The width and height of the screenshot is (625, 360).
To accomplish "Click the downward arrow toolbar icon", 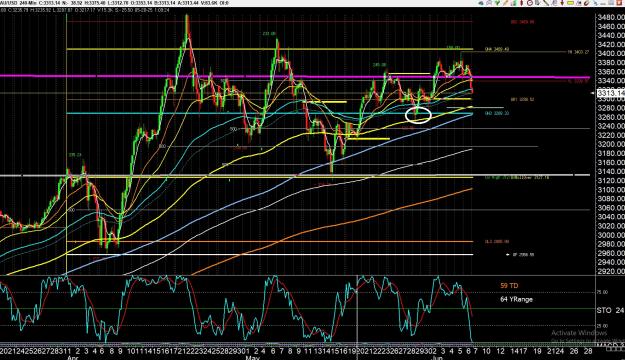I will coord(562,3).
